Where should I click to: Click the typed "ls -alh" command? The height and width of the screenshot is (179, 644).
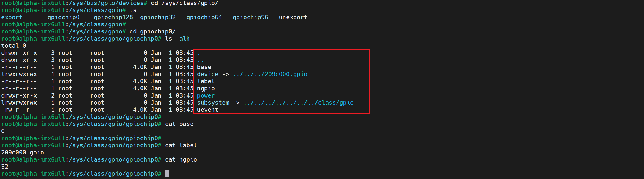(x=177, y=39)
